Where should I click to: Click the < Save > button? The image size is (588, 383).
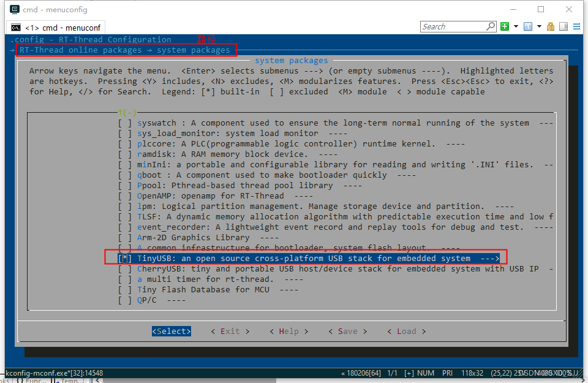pyautogui.click(x=348, y=332)
